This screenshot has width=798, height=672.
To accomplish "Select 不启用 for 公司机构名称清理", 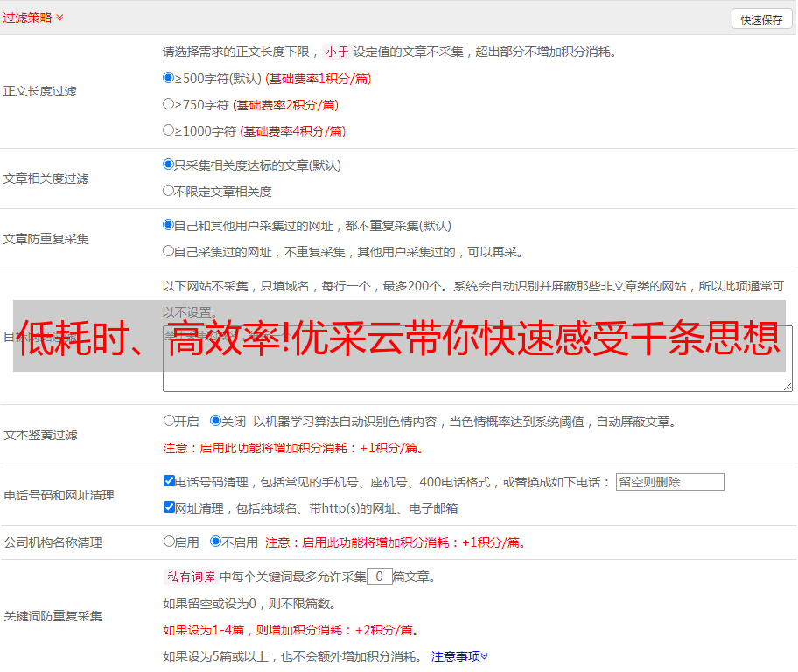I will tap(216, 542).
